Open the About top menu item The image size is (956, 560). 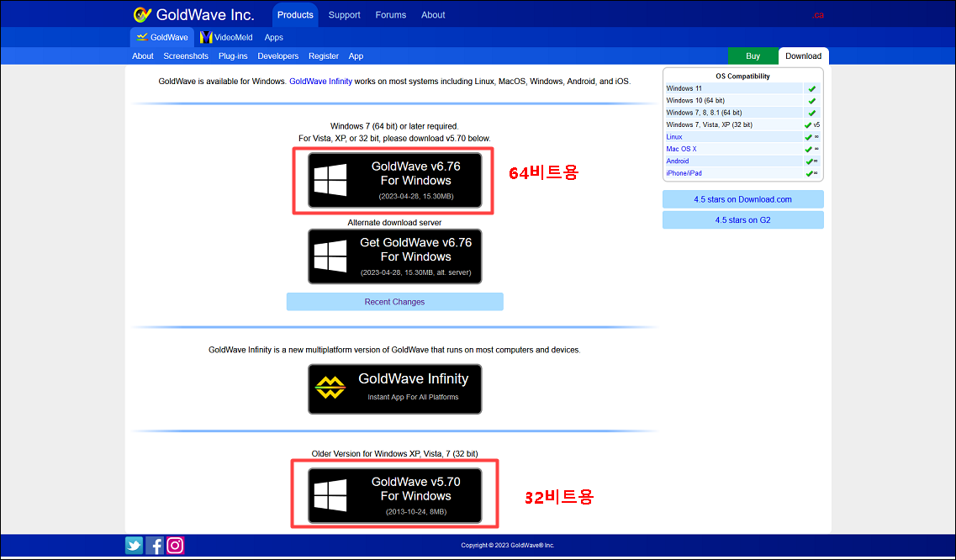(x=433, y=14)
